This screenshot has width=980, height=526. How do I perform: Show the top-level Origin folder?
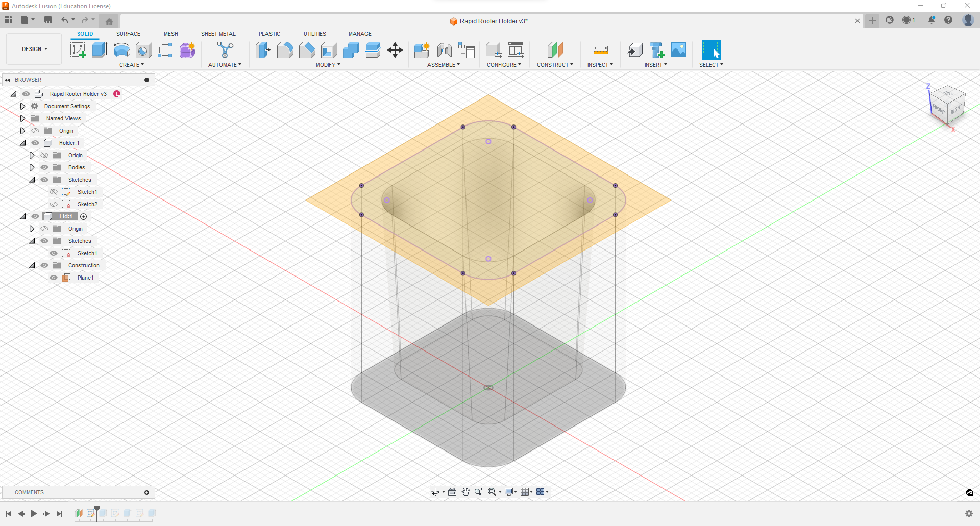(x=35, y=131)
